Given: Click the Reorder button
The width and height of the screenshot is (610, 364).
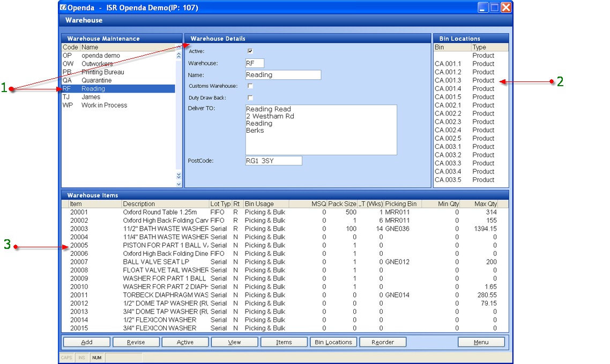Looking at the screenshot, I should pyautogui.click(x=383, y=342).
